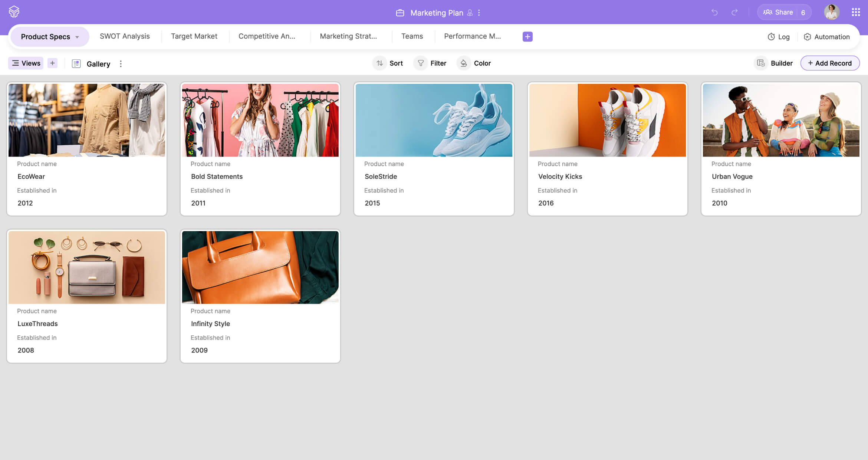Toggle the Views sidebar panel
The height and width of the screenshot is (460, 868).
26,63
